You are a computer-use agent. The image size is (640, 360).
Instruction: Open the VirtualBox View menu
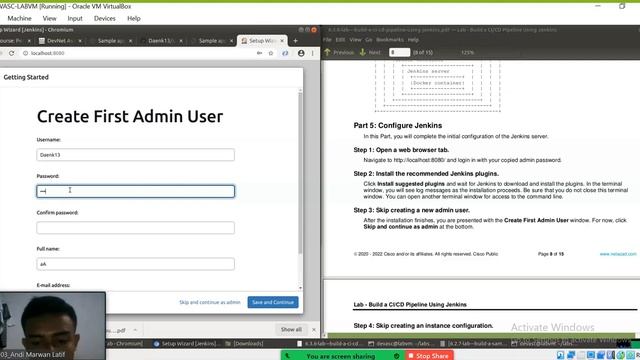tap(49, 18)
